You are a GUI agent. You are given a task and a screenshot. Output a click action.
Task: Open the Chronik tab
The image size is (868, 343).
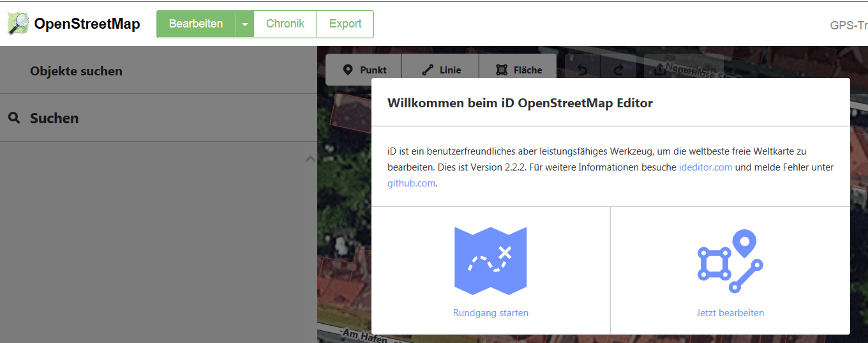pyautogui.click(x=285, y=24)
